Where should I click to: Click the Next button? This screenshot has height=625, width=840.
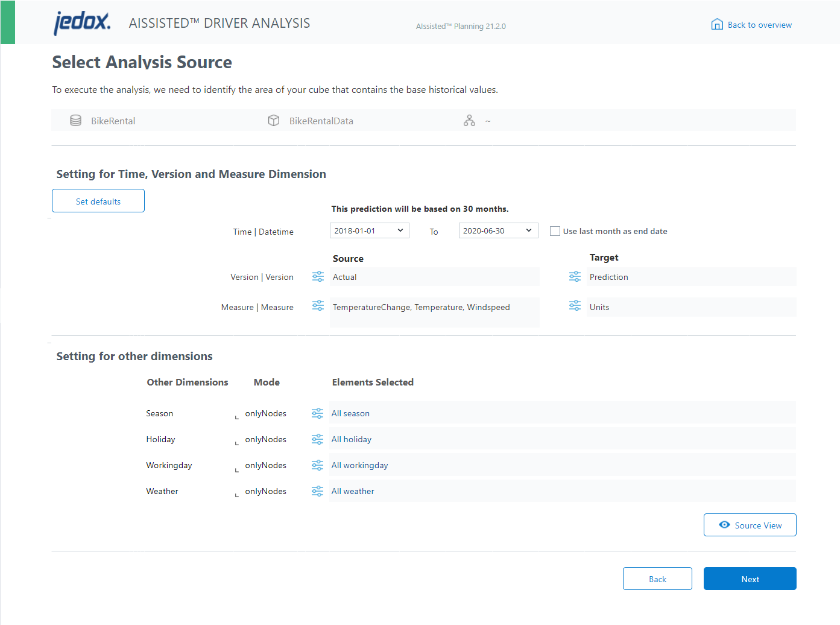click(x=750, y=579)
